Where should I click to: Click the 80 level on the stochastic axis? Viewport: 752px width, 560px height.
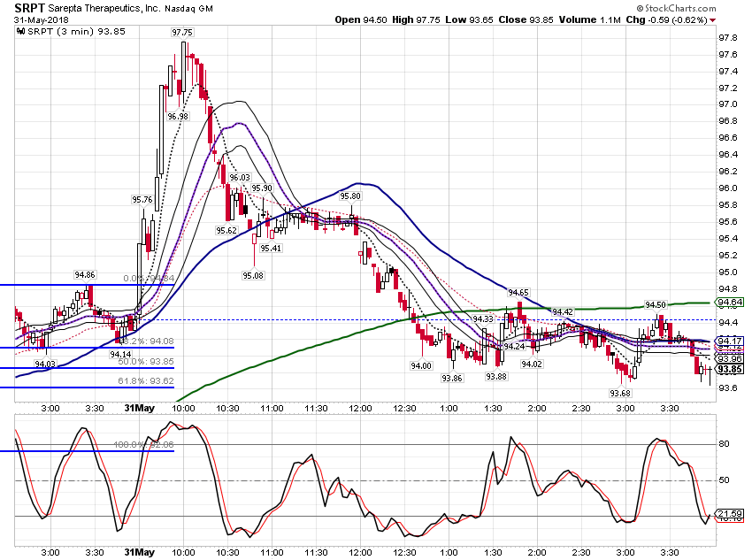724,444
